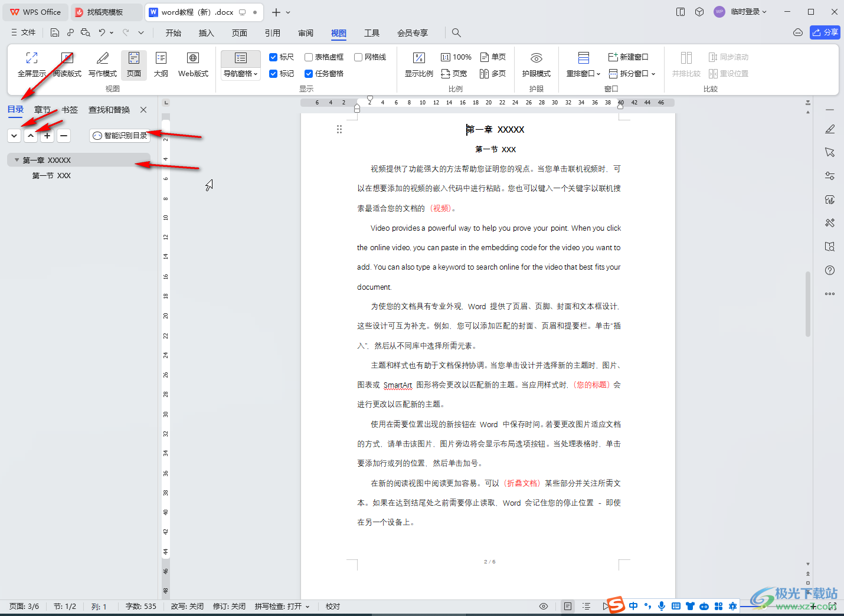Open the split window dropdown
The width and height of the screenshot is (844, 616).
(632, 74)
